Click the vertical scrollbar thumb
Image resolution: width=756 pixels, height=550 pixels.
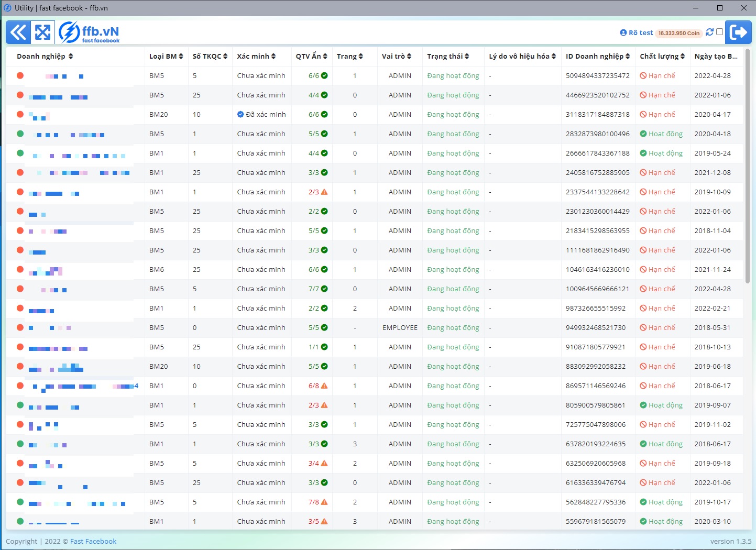pos(747,166)
